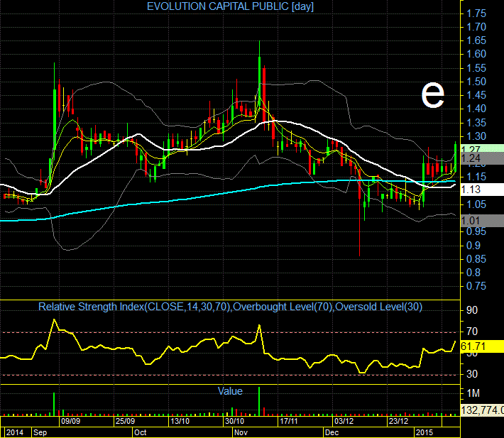Click the tallest green volume bar in November
504x438 pixels.
click(259, 401)
